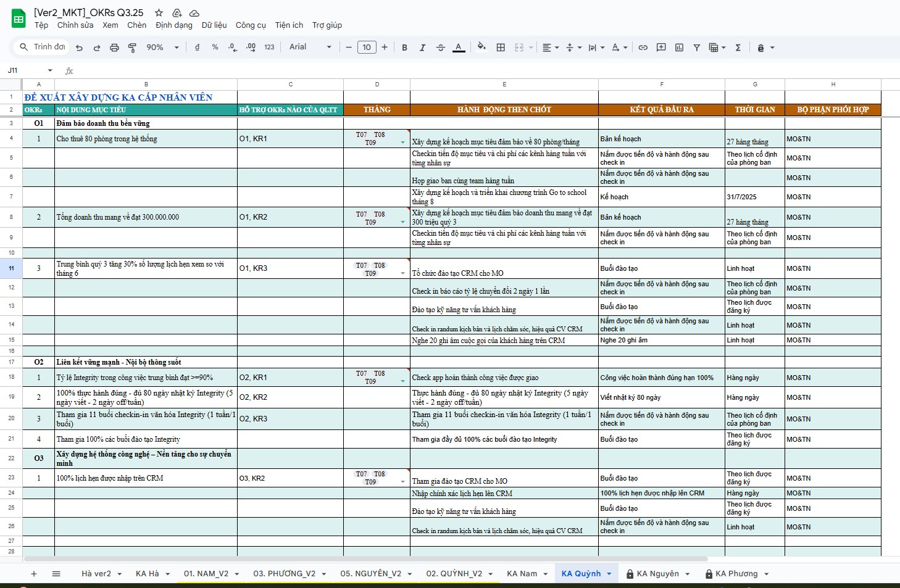The height and width of the screenshot is (588, 900).
Task: Click the Create a filter icon
Action: pos(696,48)
